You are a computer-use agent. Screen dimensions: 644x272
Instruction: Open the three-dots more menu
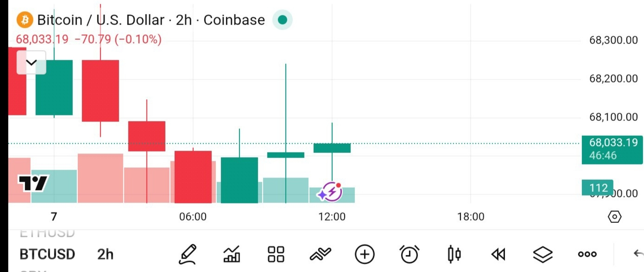point(587,254)
